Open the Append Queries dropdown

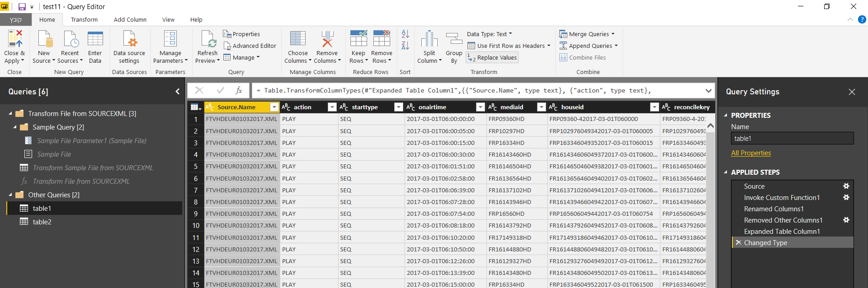(588, 46)
